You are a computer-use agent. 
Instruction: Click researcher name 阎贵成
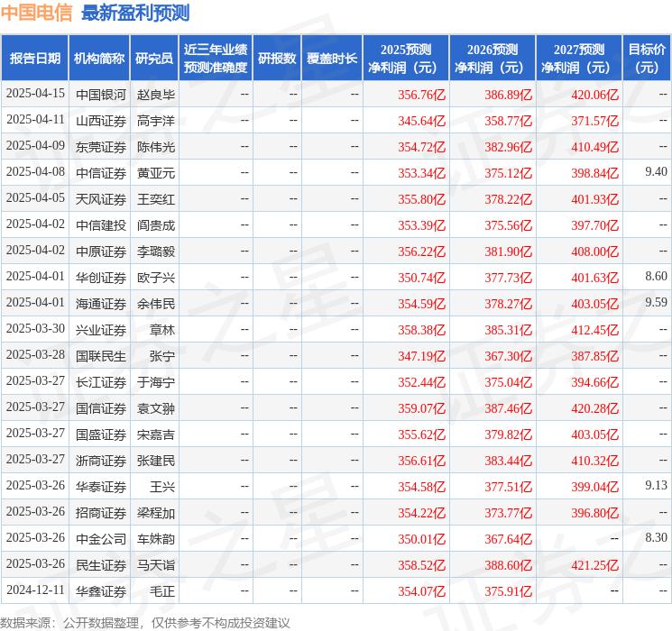tap(156, 225)
